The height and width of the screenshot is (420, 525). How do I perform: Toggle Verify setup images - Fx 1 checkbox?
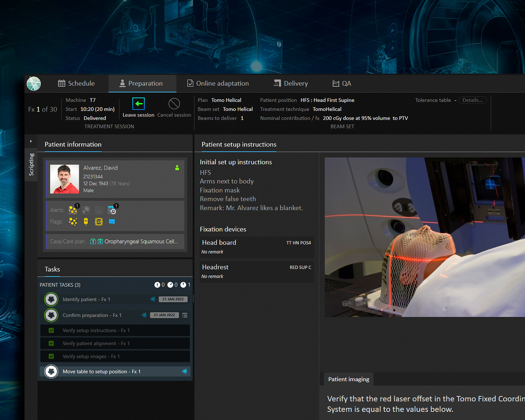(51, 356)
